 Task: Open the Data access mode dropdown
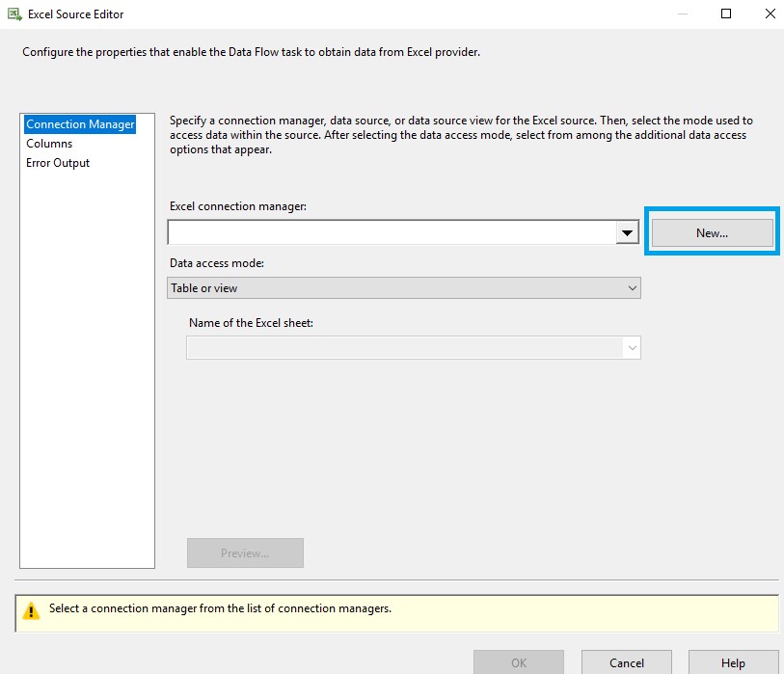pos(404,287)
